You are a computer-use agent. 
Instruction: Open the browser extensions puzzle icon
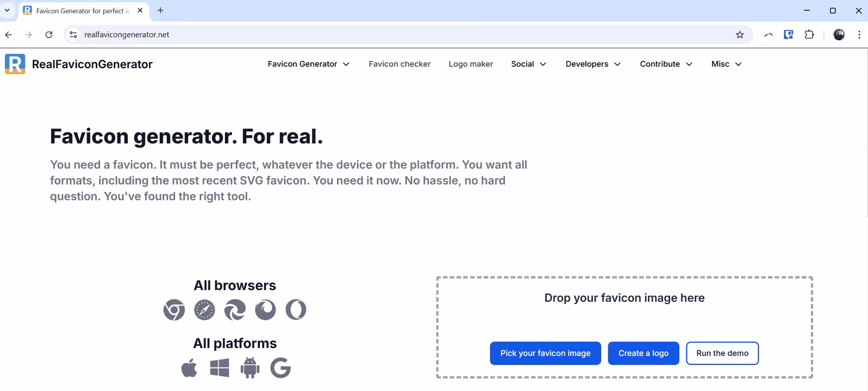[810, 34]
